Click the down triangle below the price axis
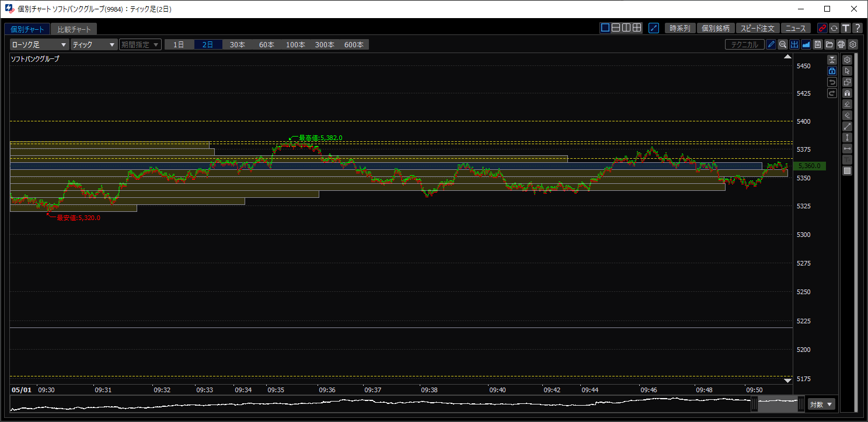This screenshot has width=868, height=422. click(x=787, y=381)
